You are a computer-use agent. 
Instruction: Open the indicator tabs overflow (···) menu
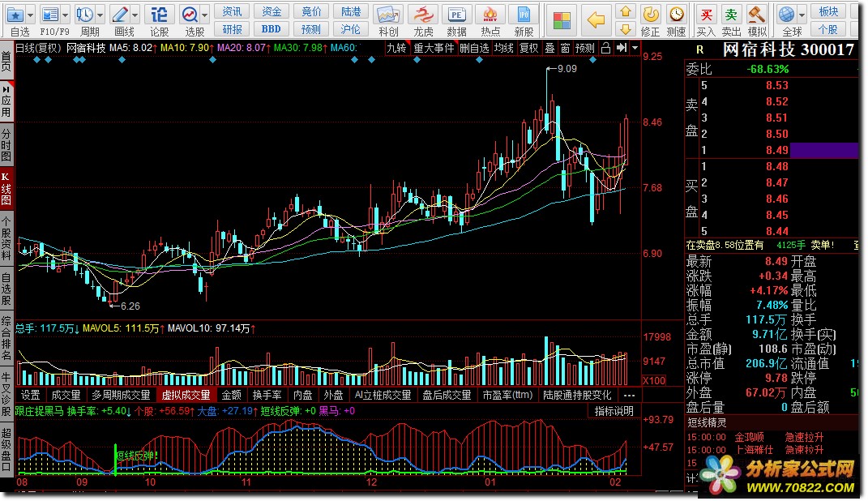[x=629, y=396]
